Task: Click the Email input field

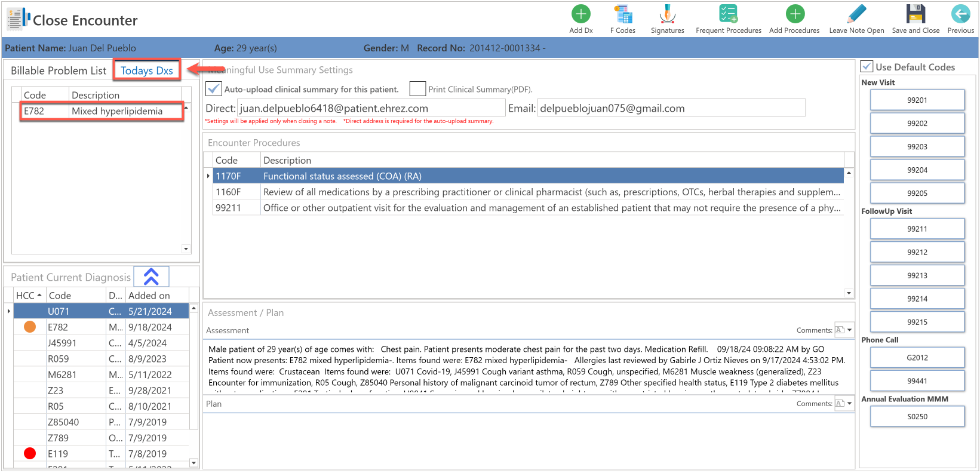Action: coord(671,108)
